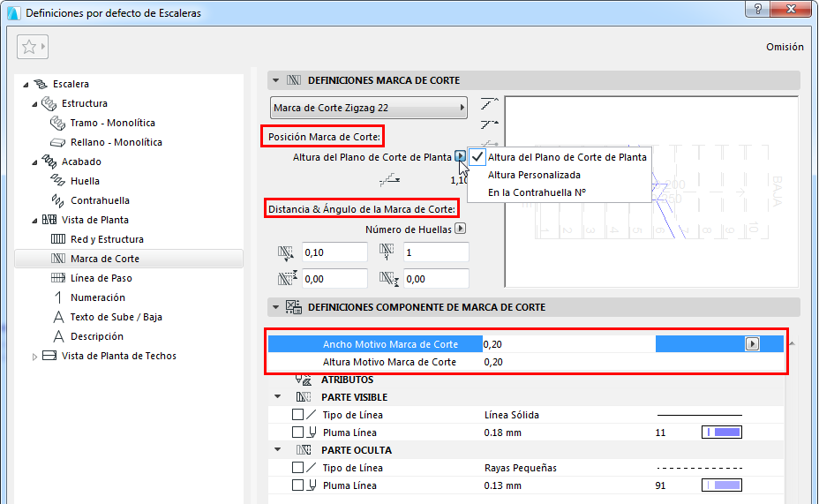Click the Omisión button

[785, 47]
